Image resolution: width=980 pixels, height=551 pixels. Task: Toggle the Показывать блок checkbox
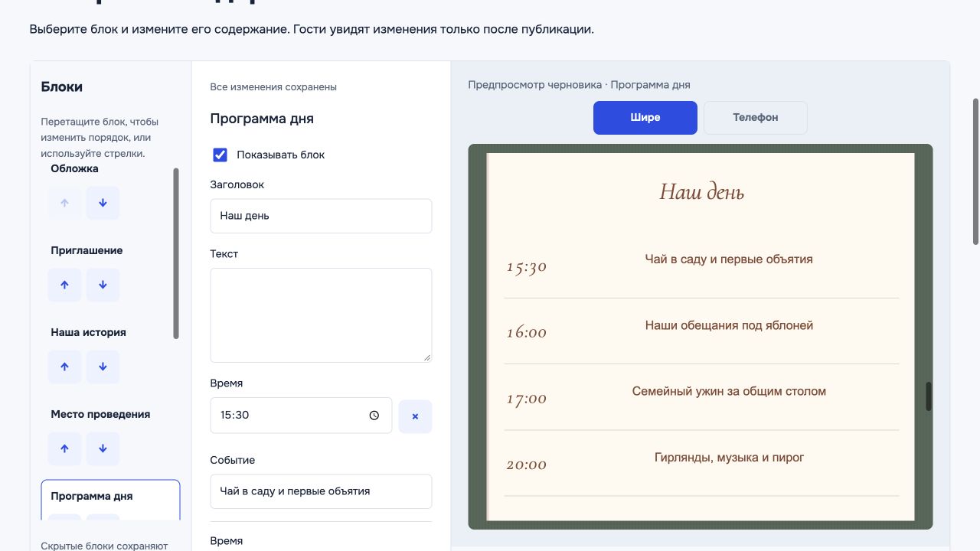[220, 155]
